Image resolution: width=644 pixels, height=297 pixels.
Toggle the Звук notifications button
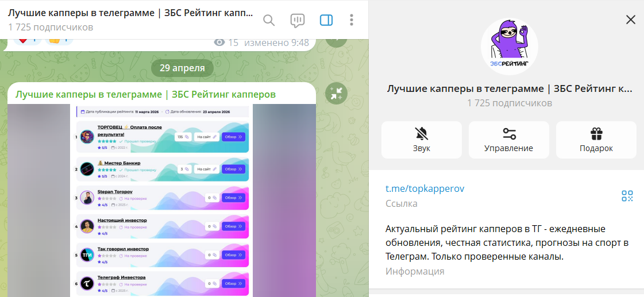pos(422,140)
